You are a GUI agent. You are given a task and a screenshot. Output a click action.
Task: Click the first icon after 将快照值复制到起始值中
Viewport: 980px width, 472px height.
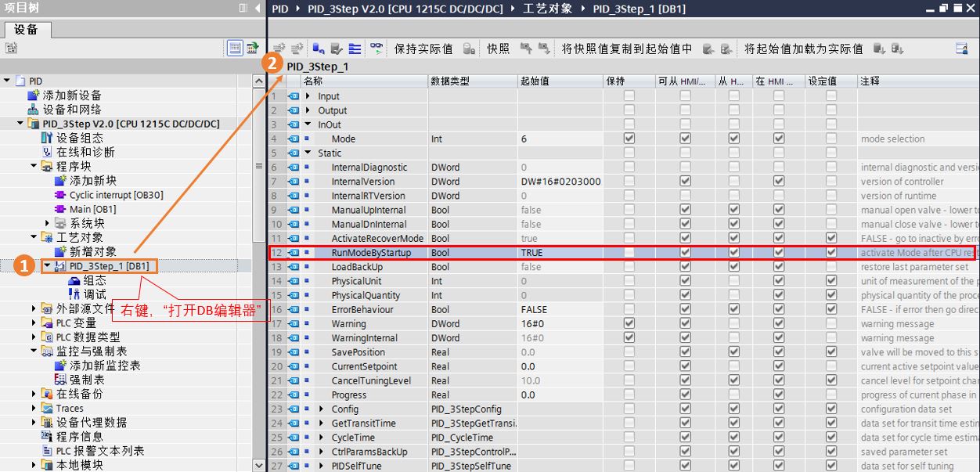pyautogui.click(x=708, y=49)
